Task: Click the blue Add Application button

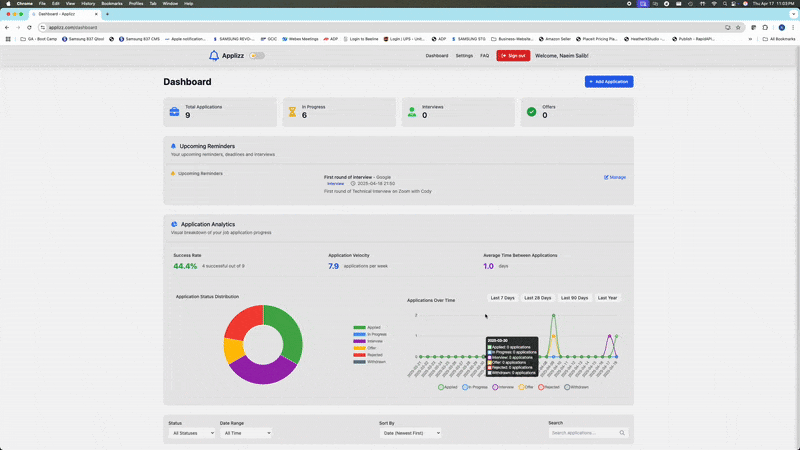Action: coord(609,82)
